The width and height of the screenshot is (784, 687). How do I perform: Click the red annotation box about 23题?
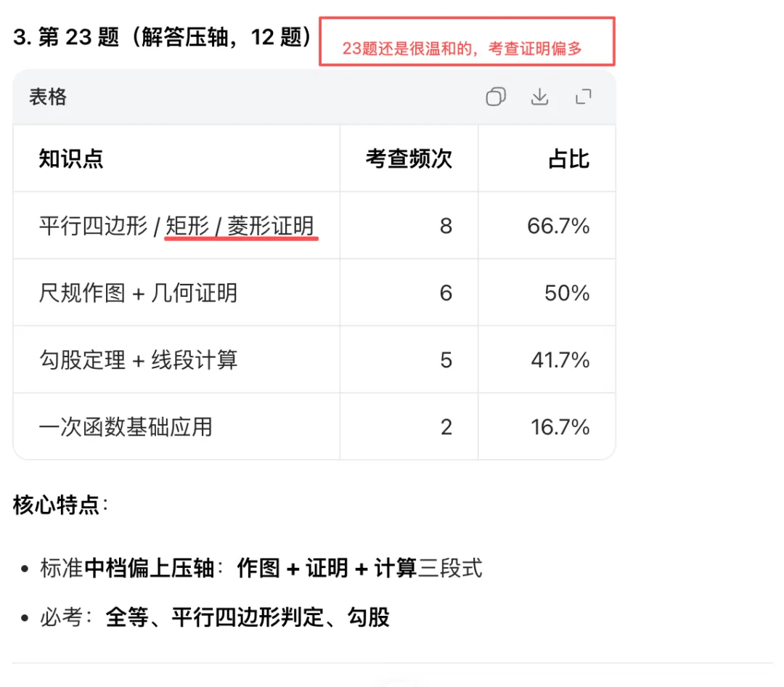(x=467, y=41)
